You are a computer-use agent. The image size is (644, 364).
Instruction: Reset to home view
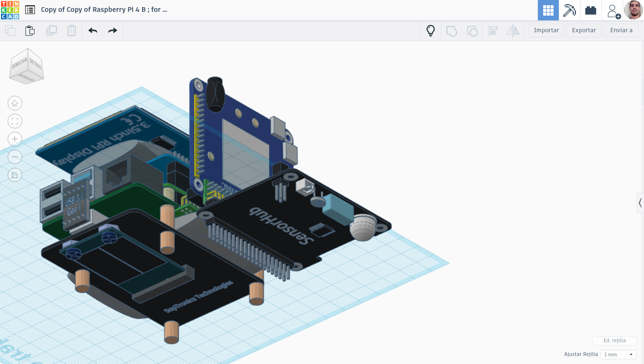[x=15, y=103]
